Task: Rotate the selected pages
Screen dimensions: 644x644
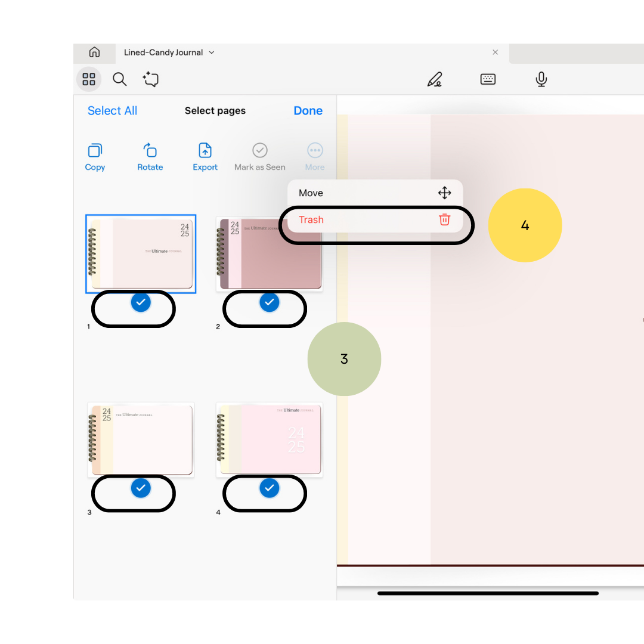Action: 150,157
